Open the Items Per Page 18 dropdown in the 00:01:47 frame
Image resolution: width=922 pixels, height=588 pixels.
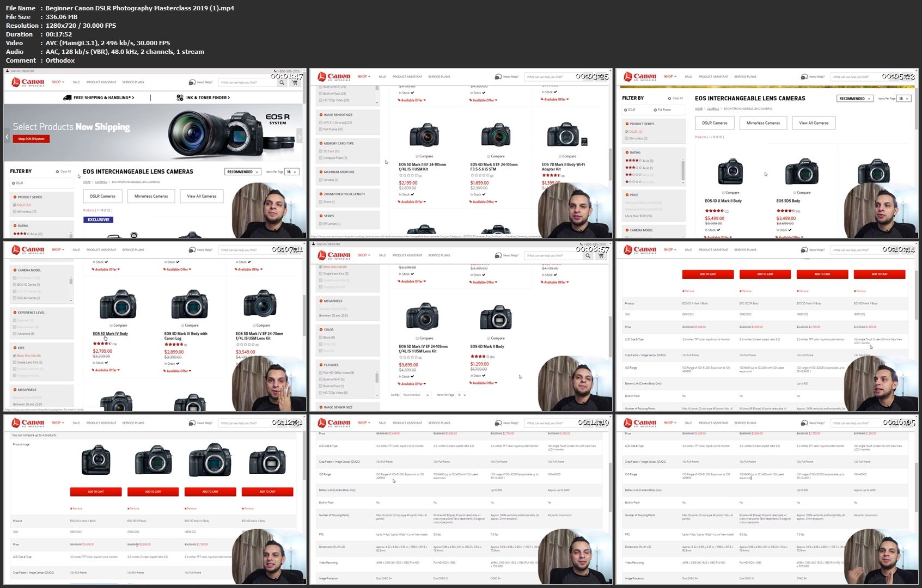click(x=292, y=172)
